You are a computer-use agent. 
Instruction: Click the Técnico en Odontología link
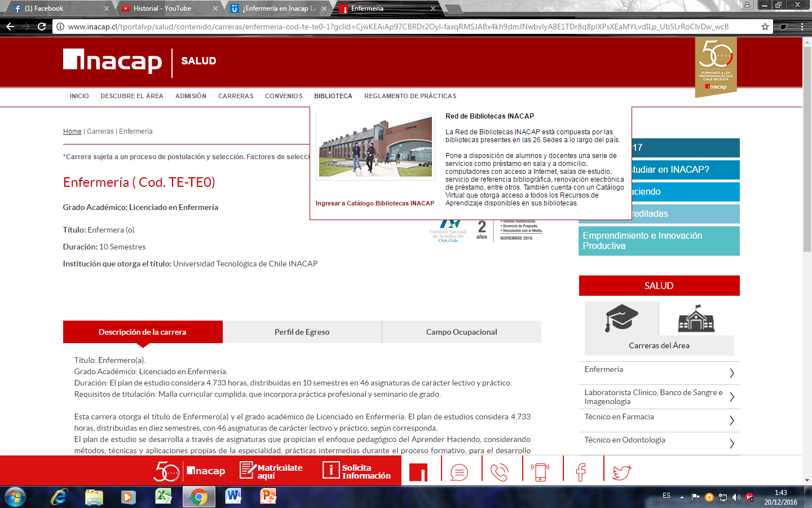pyautogui.click(x=625, y=440)
